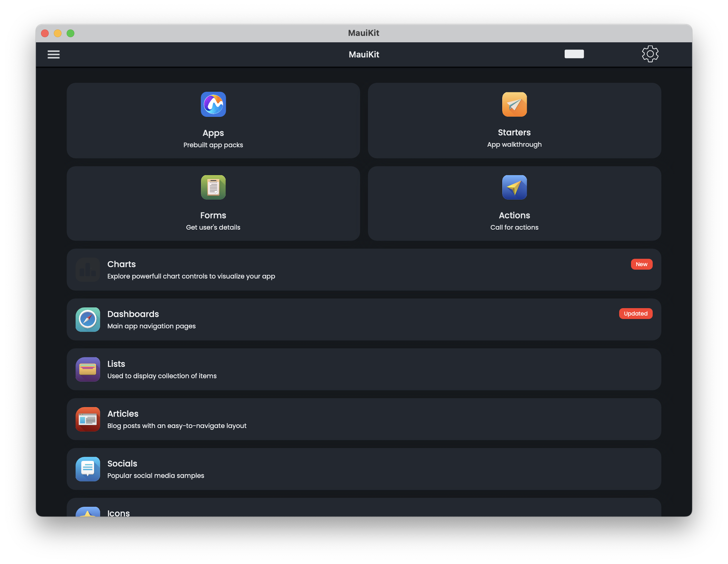Open the "Call for actions" text

tap(514, 227)
